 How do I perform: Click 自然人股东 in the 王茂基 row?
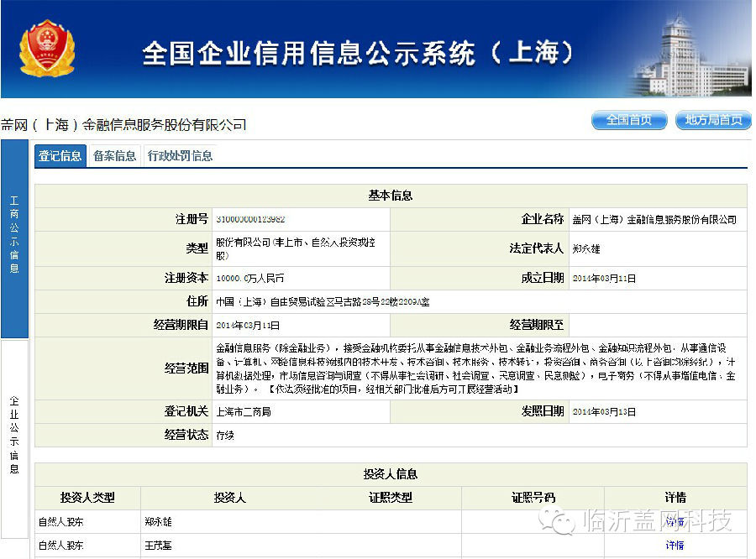[60, 545]
